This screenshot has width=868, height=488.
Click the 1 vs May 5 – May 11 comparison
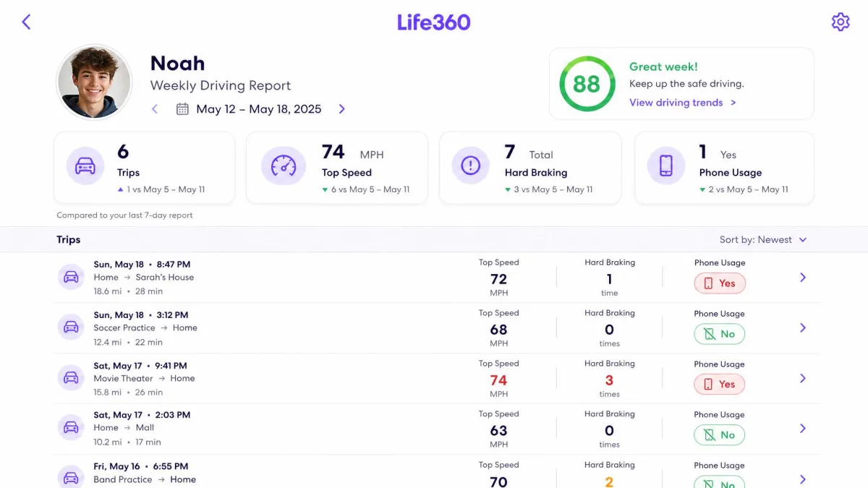(x=161, y=189)
